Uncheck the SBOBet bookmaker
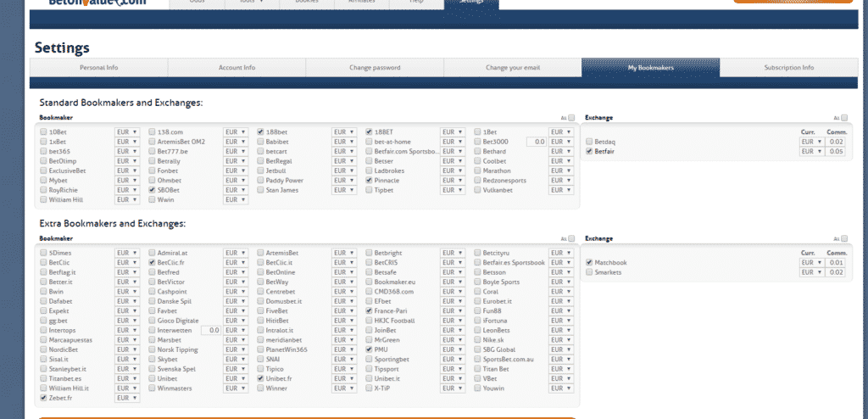 click(x=152, y=190)
